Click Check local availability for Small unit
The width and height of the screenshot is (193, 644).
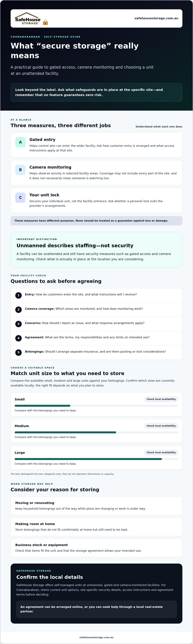click(x=161, y=399)
